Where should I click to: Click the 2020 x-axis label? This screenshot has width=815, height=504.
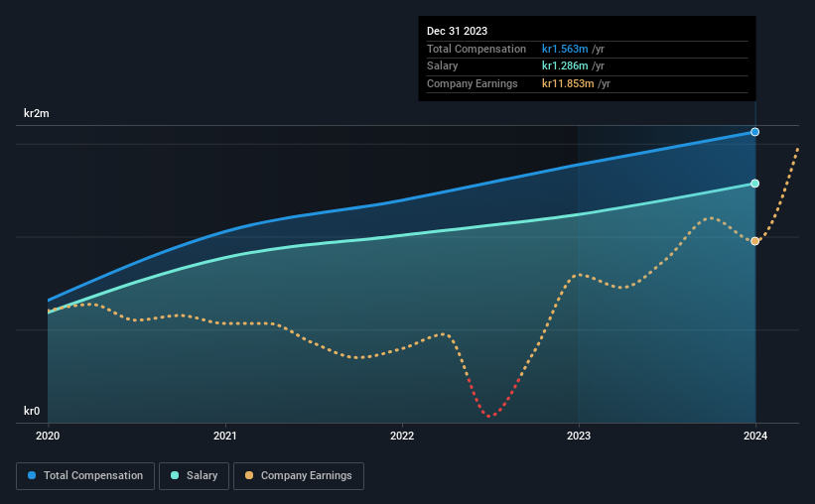[48, 436]
